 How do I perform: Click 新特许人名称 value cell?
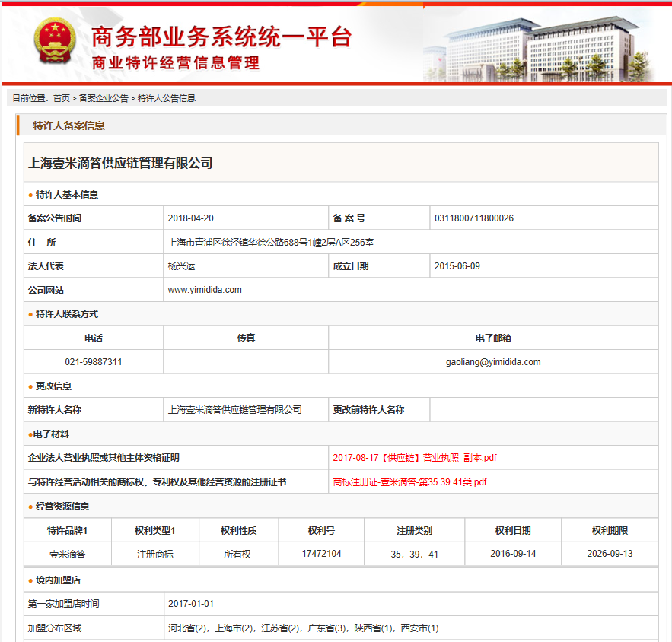tap(246, 410)
